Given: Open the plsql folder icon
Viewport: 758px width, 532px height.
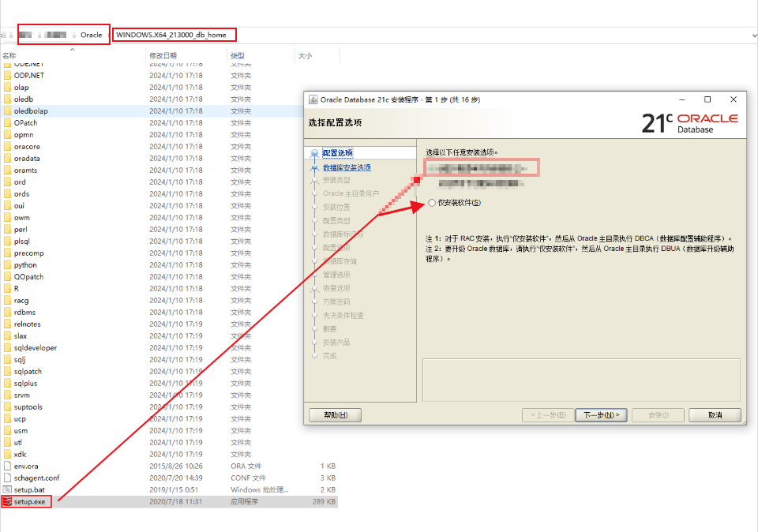Looking at the screenshot, I should pyautogui.click(x=7, y=241).
